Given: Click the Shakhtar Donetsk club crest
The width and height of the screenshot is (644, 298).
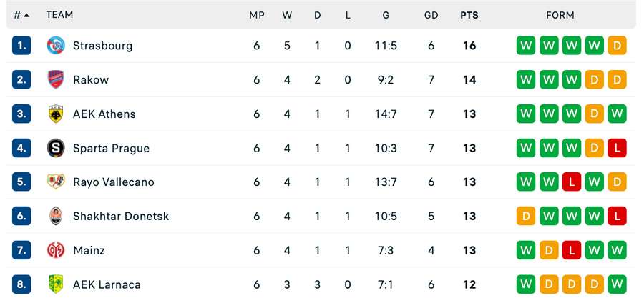Looking at the screenshot, I should point(56,216).
